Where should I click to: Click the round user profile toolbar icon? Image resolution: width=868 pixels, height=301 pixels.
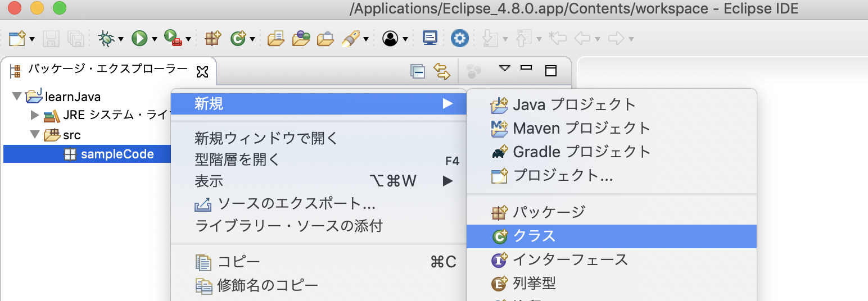pyautogui.click(x=390, y=38)
